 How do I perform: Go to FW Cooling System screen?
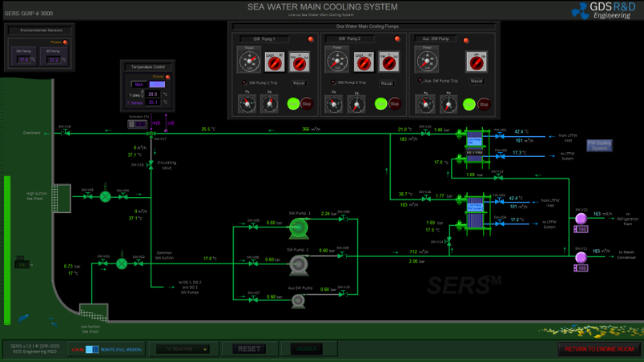(599, 145)
